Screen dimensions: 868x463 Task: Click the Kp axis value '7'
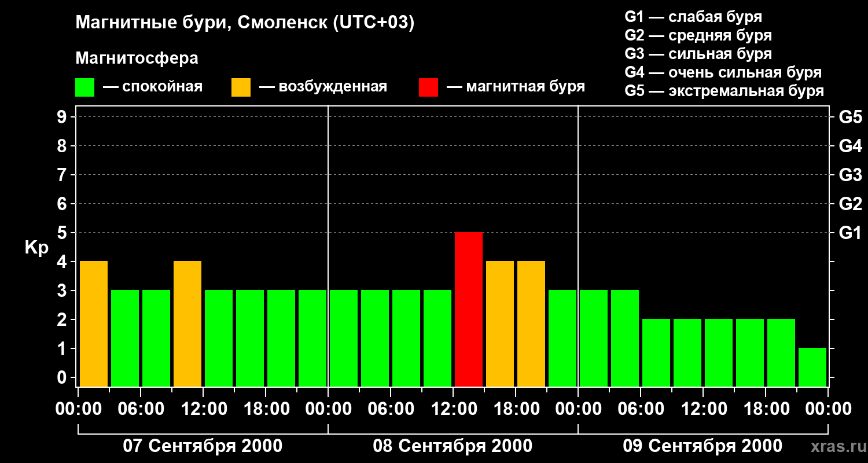(63, 175)
